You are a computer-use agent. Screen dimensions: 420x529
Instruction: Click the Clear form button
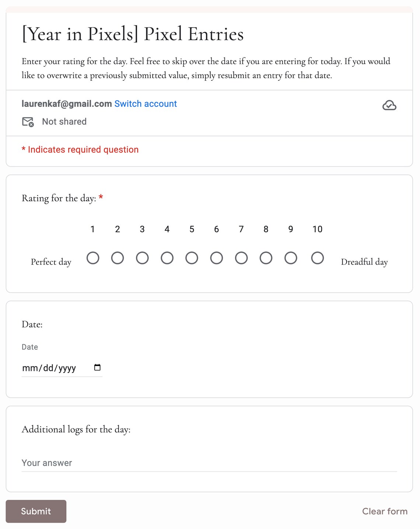point(385,511)
